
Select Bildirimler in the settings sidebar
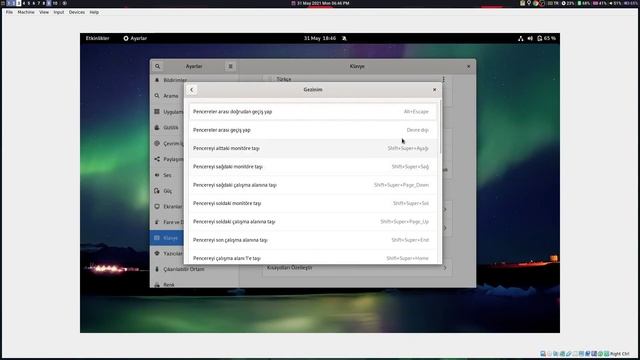tap(176, 80)
